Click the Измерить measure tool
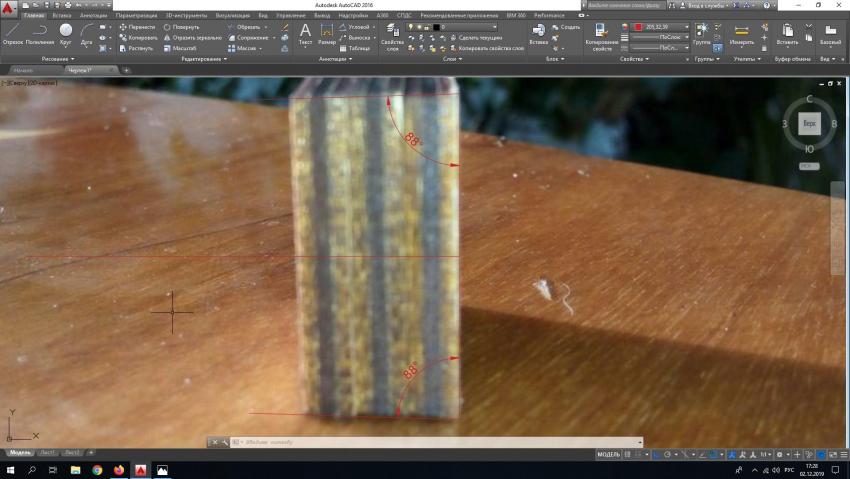The width and height of the screenshot is (850, 479). click(x=742, y=34)
